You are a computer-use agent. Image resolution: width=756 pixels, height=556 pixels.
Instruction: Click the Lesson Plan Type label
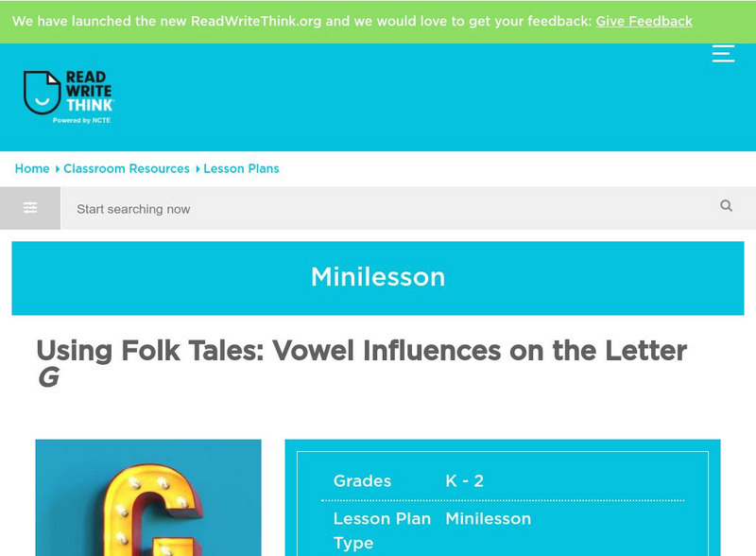[x=382, y=530]
